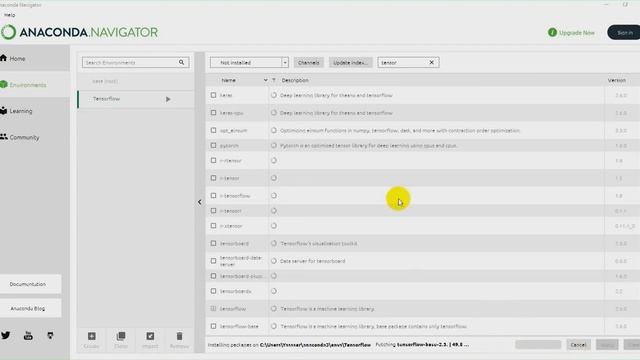Check the pytorch package checkbox
Image resolution: width=640 pixels, height=360 pixels.
tap(213, 145)
